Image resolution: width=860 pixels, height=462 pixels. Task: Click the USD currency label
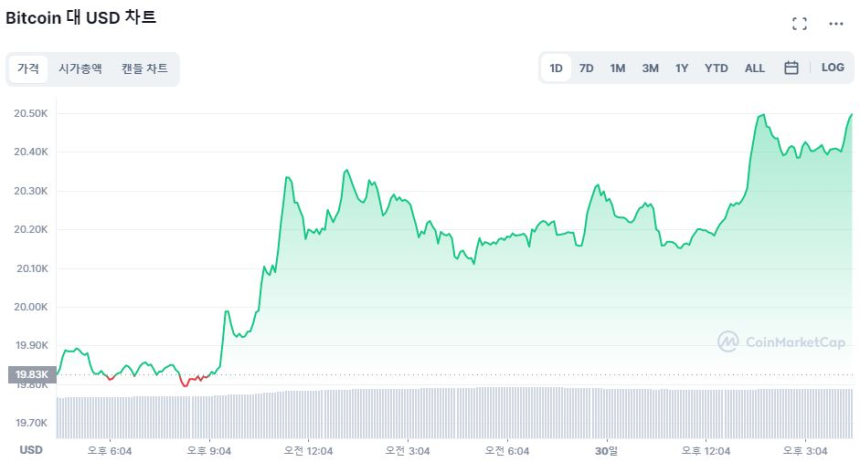[31, 451]
